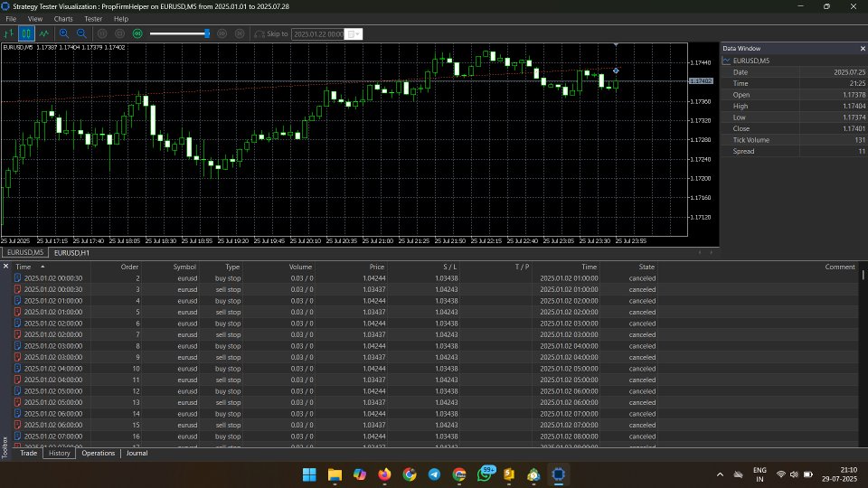Click buy stop icon for order 8
The image size is (868, 488).
pos(18,346)
